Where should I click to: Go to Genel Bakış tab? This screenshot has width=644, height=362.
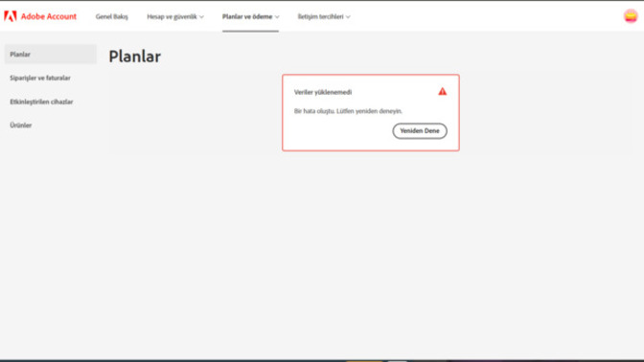point(112,17)
